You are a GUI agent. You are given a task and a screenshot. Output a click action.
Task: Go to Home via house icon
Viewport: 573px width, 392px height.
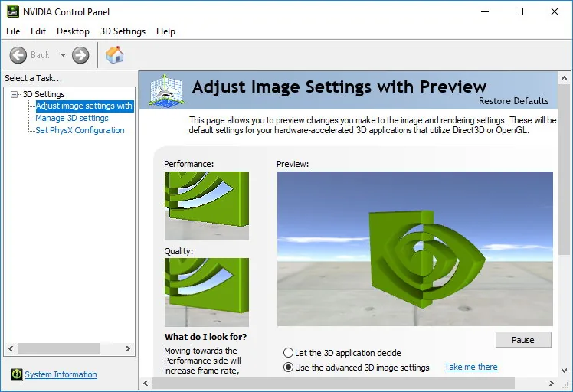(115, 55)
